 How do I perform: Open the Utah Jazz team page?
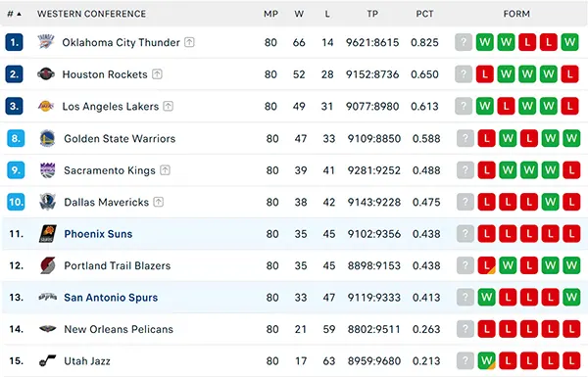(87, 361)
